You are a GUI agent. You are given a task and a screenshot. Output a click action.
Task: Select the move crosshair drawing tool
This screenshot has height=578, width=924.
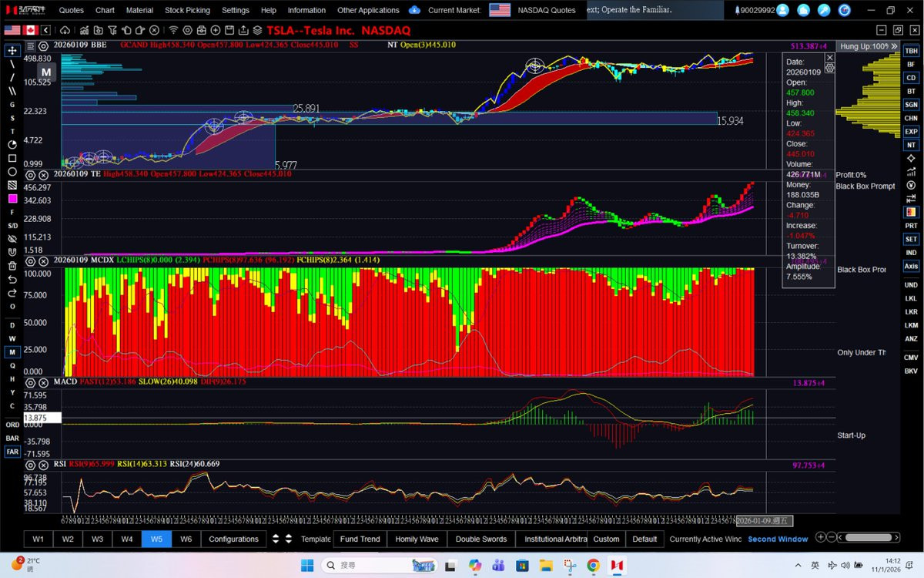click(x=12, y=50)
